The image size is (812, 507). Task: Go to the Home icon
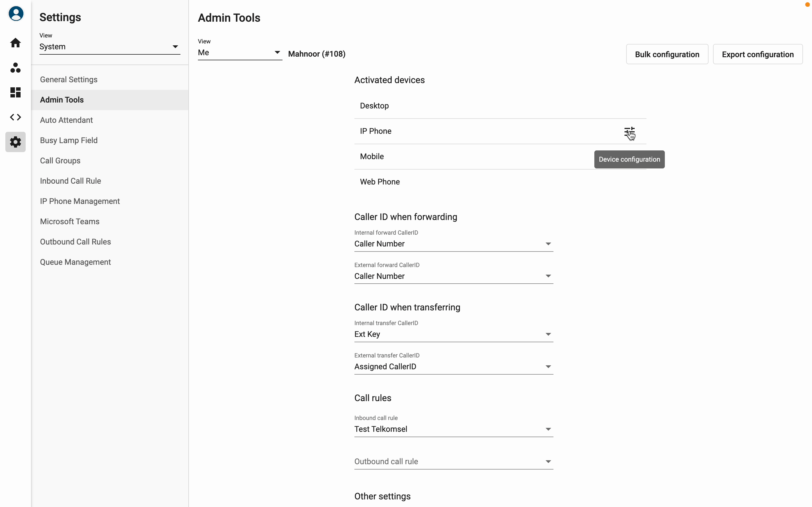[16, 43]
